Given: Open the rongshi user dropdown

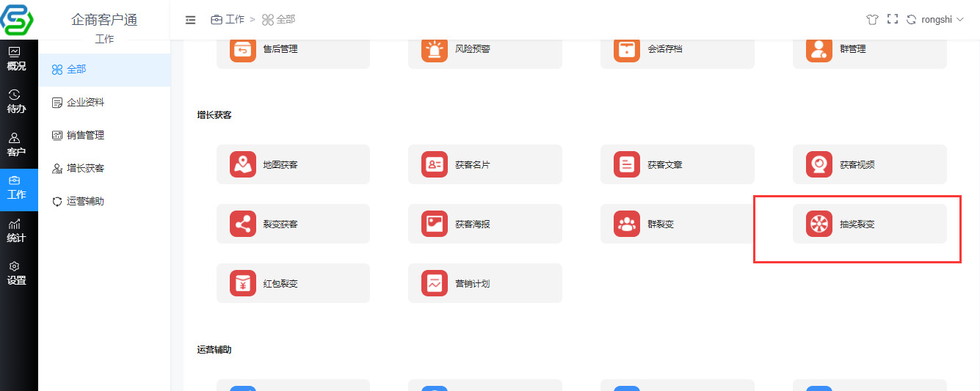Looking at the screenshot, I should coord(943,20).
